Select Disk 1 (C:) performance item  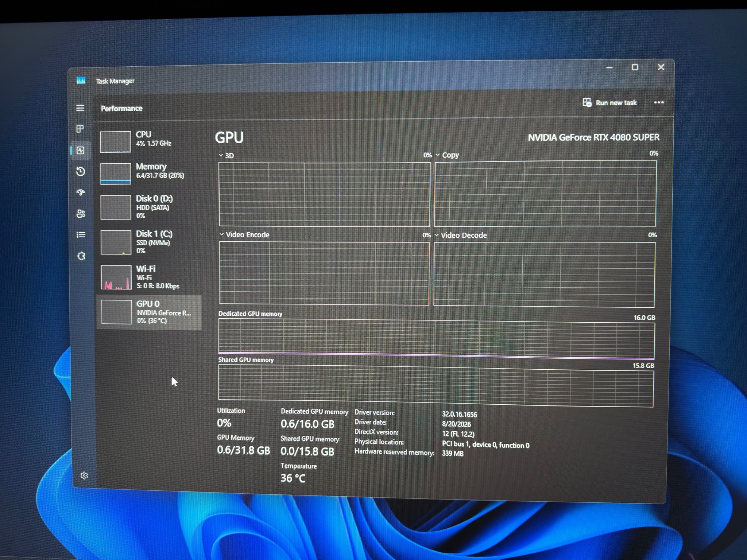(149, 242)
